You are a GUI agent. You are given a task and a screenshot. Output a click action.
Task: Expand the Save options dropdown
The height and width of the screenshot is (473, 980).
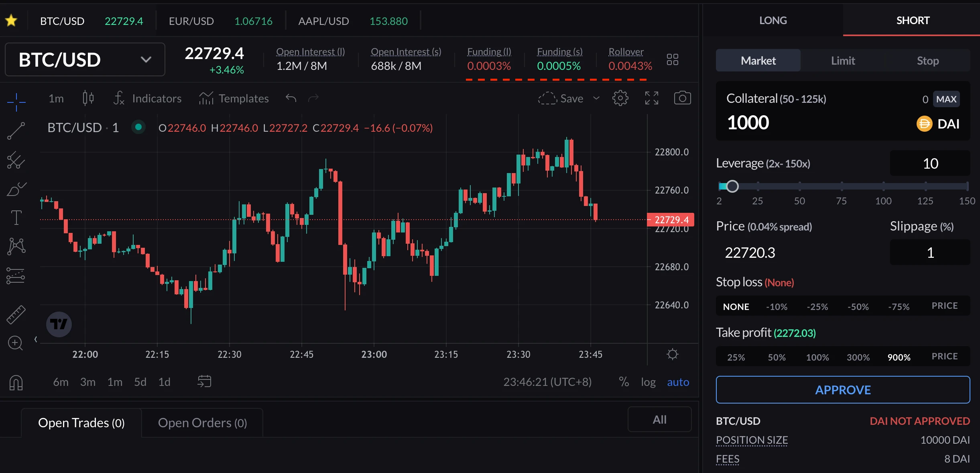(x=596, y=98)
